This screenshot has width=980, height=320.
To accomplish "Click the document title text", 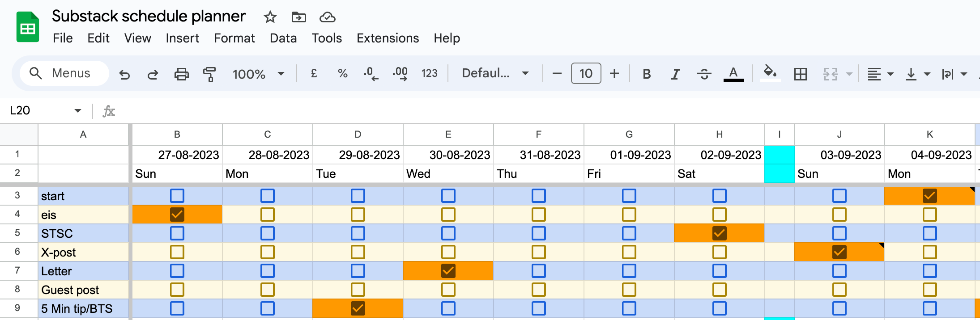I will (x=149, y=17).
